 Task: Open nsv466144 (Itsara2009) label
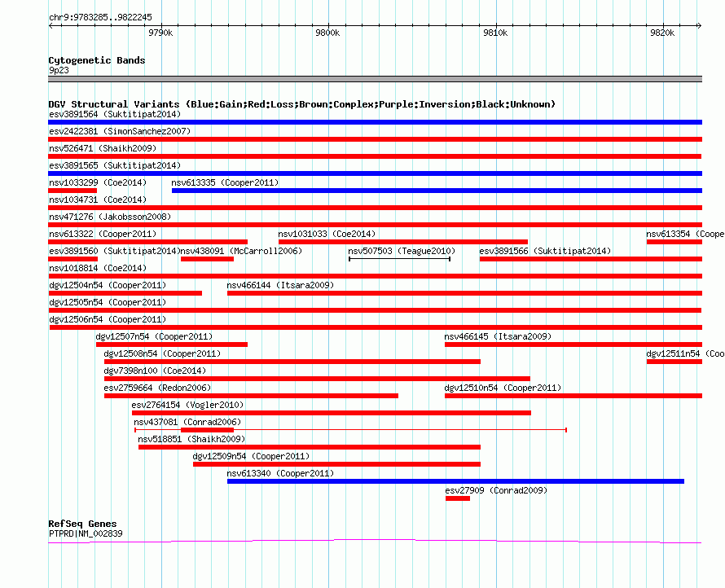280,285
